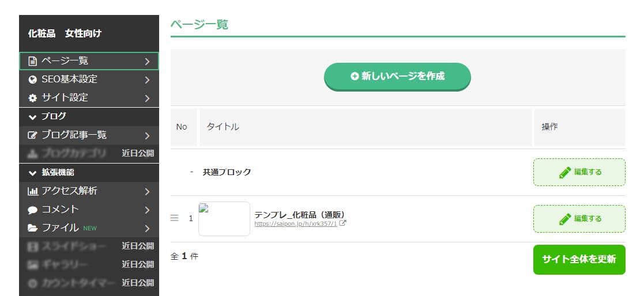Open external link icon beside page URL
The width and height of the screenshot is (644, 296).
coord(342,223)
